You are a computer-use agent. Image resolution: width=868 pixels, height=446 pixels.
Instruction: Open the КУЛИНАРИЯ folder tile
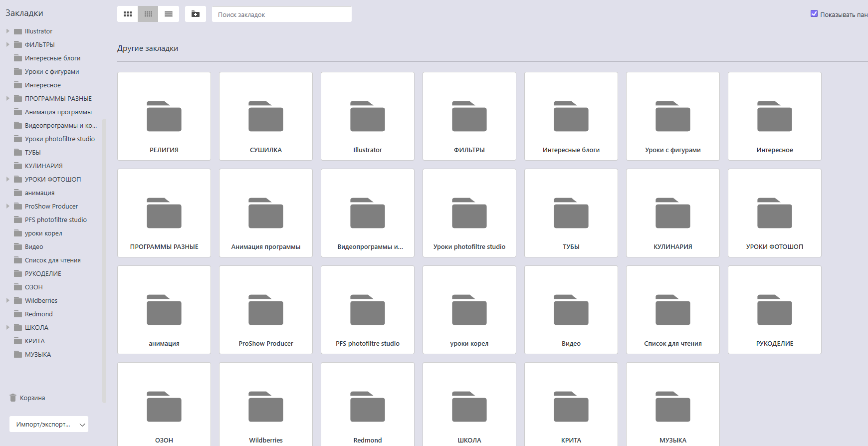(x=672, y=213)
